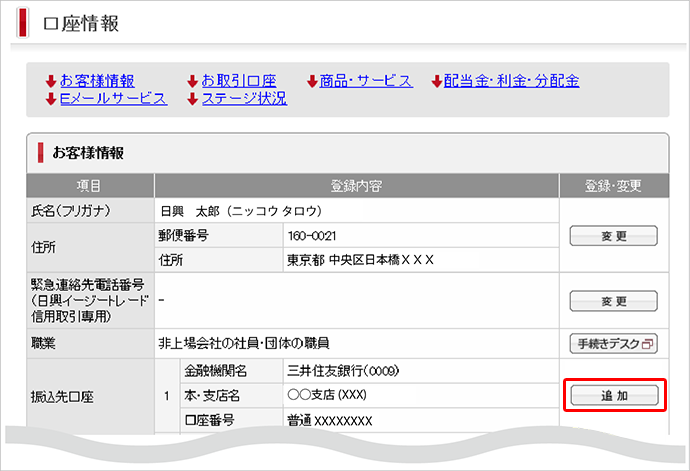This screenshot has width=690, height=471.
Task: Select address value 東京都 中央区日本橋ＸＸＸ
Action: 360,260
